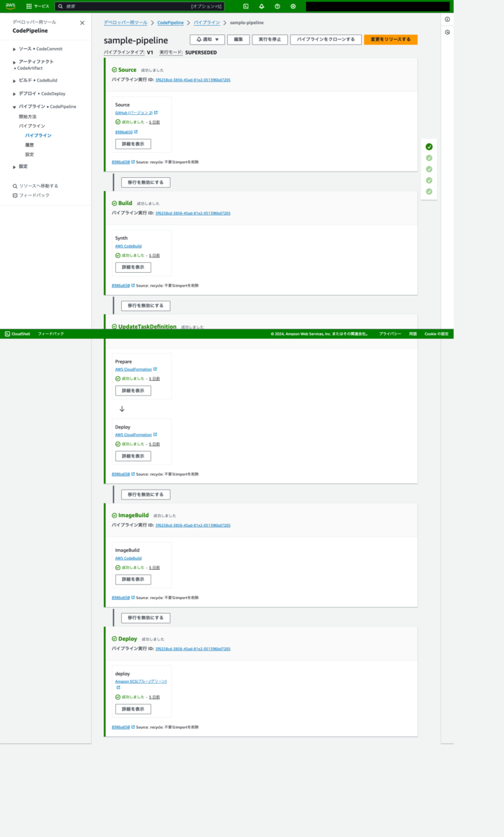Open the notifications bell in top bar
504x837 pixels.
(x=261, y=6)
